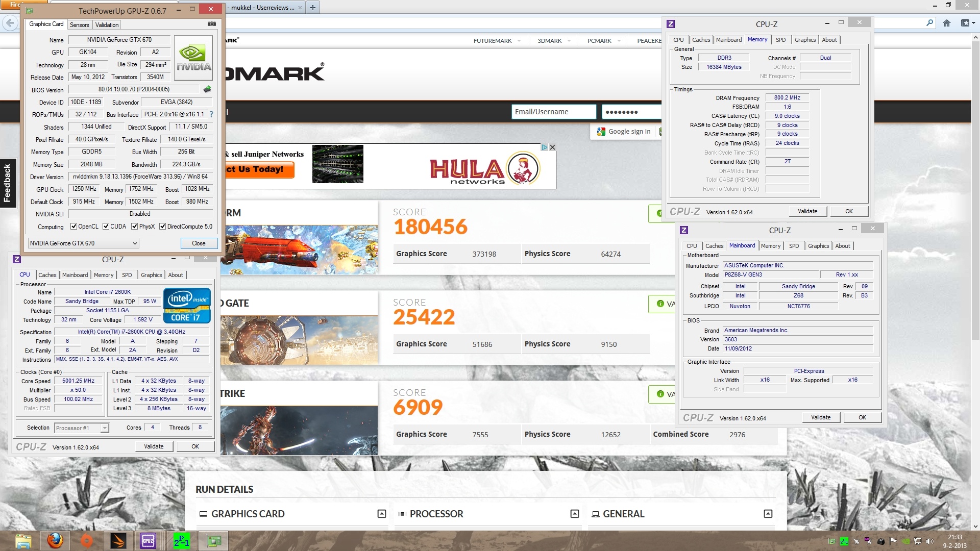Click the Graphics Card section icon
This screenshot has height=551, width=980.
(203, 514)
